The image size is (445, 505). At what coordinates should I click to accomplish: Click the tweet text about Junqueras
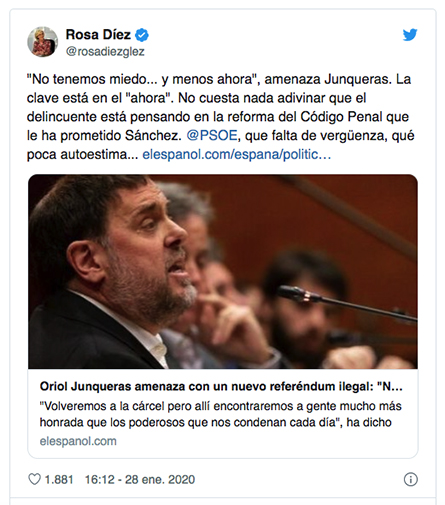coord(220,117)
